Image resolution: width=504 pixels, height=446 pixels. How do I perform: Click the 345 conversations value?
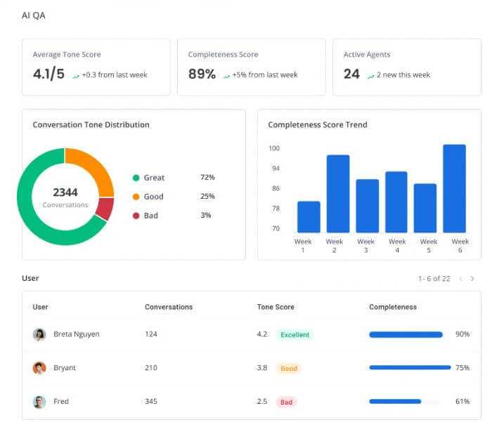150,401
